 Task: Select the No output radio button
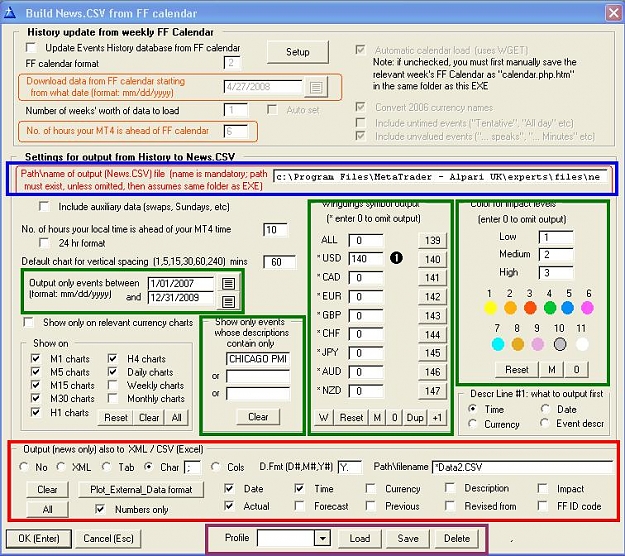pyautogui.click(x=24, y=466)
